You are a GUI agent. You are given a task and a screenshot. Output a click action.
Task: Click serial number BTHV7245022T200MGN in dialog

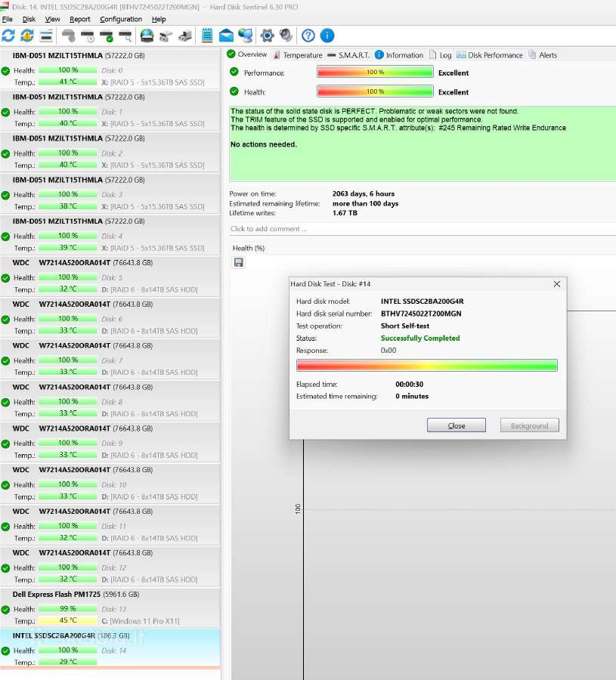[421, 314]
